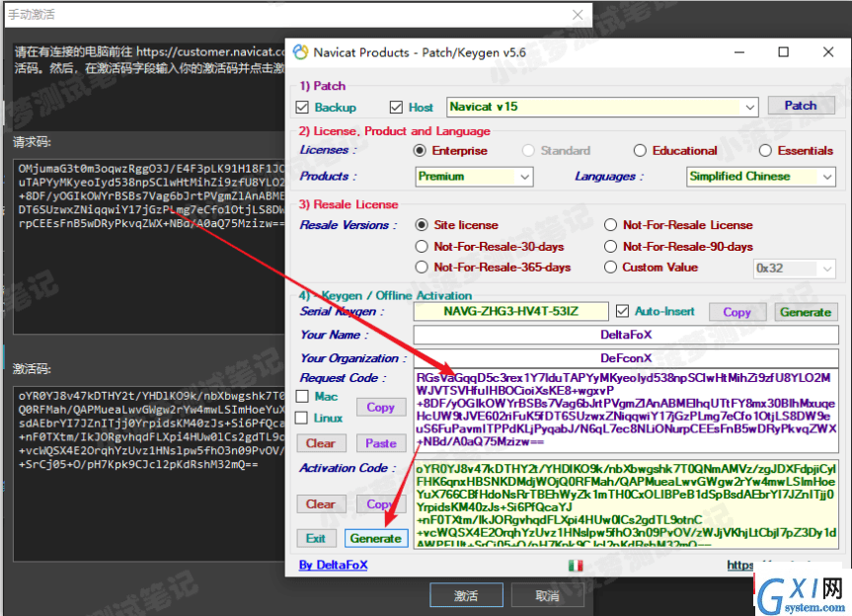Minimize the Patch/Keygen window

coord(739,52)
